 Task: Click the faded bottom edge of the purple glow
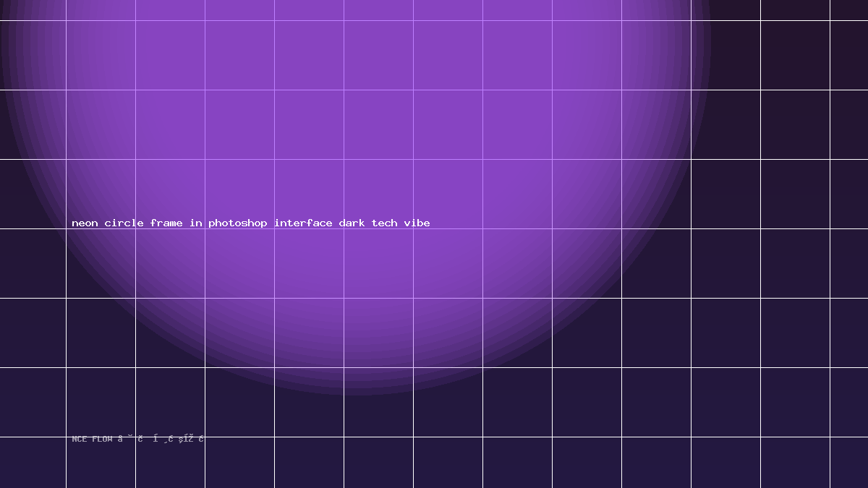[354, 389]
